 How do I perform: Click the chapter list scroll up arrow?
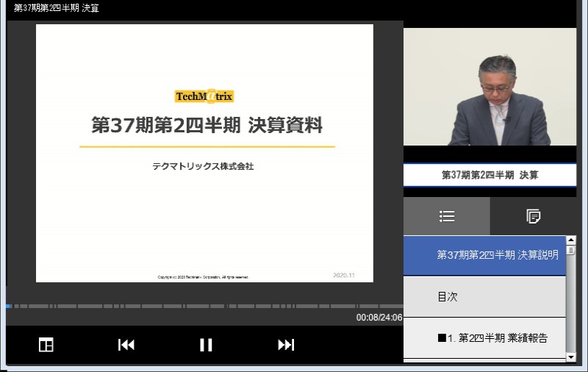coord(571,240)
